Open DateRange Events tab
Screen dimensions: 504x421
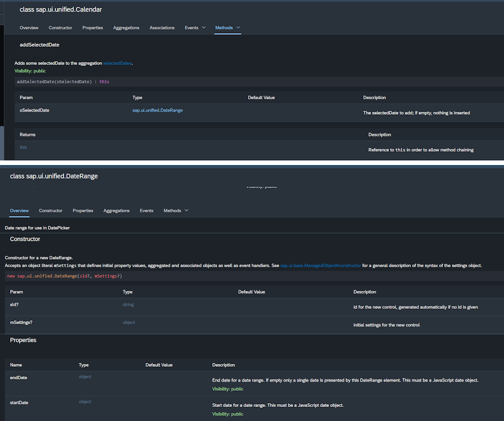point(147,210)
